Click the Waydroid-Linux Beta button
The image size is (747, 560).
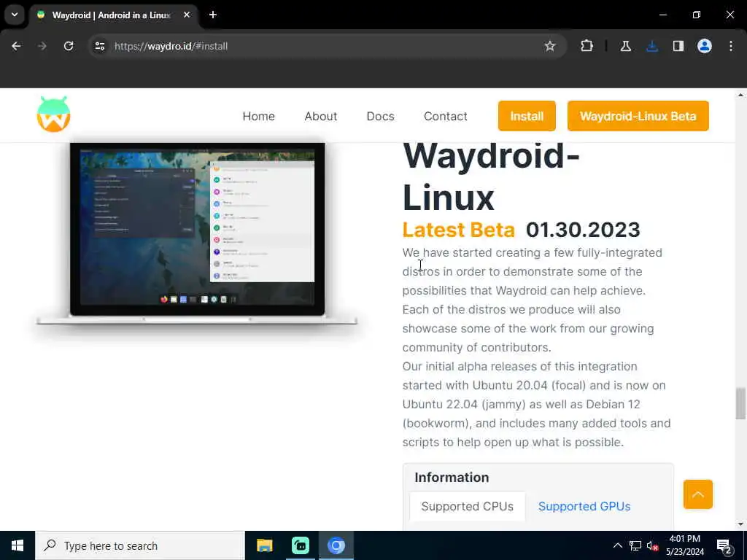[x=638, y=116]
